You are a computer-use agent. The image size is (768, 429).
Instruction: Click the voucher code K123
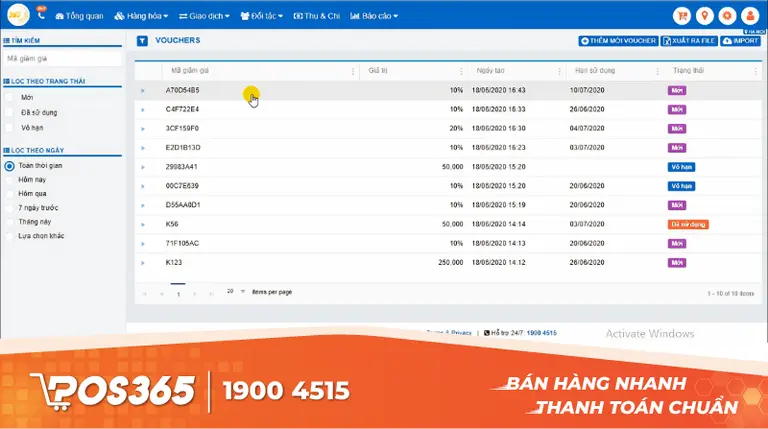click(174, 262)
